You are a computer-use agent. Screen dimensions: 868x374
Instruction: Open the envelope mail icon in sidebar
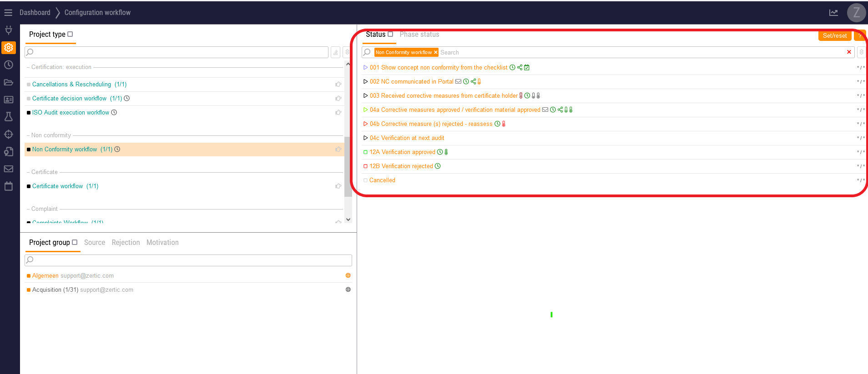[x=8, y=169]
